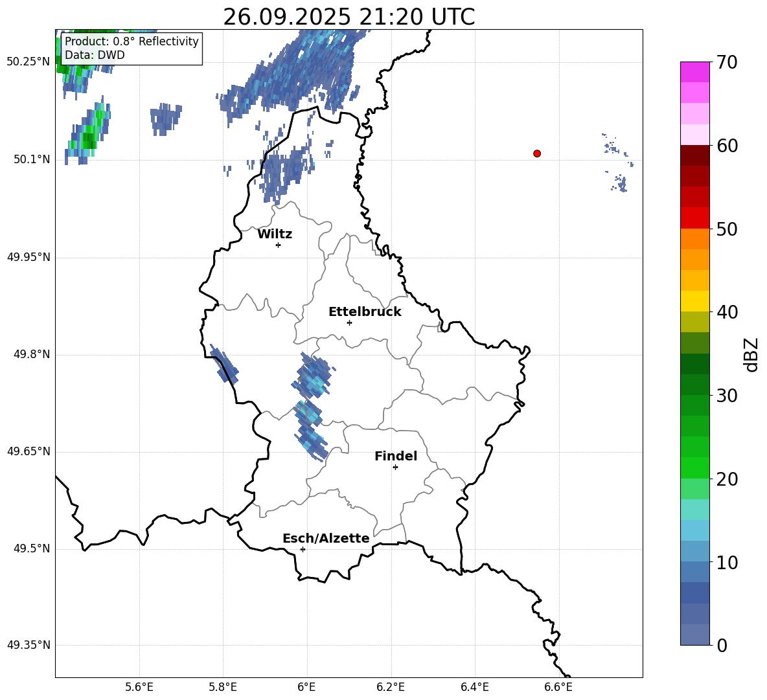Screen dimensions: 767x700
Task: Click the 40 dBZ colorbar tick label
Action: pyautogui.click(x=727, y=312)
